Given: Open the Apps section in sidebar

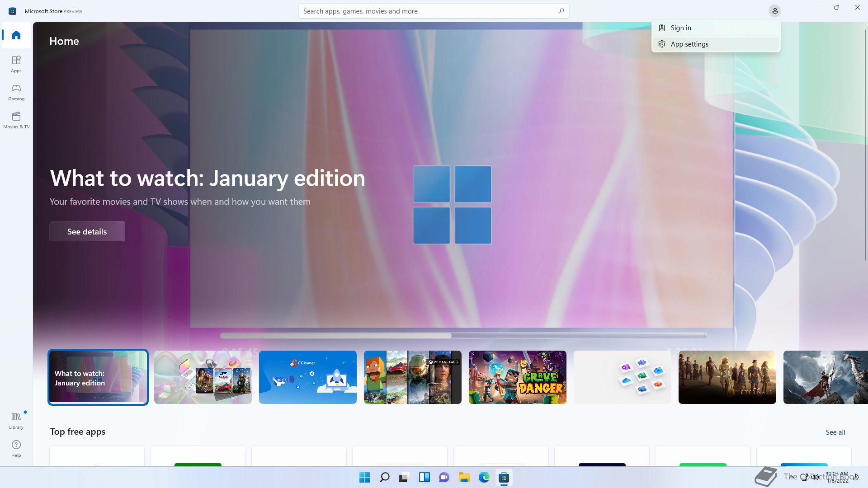Looking at the screenshot, I should tap(16, 64).
